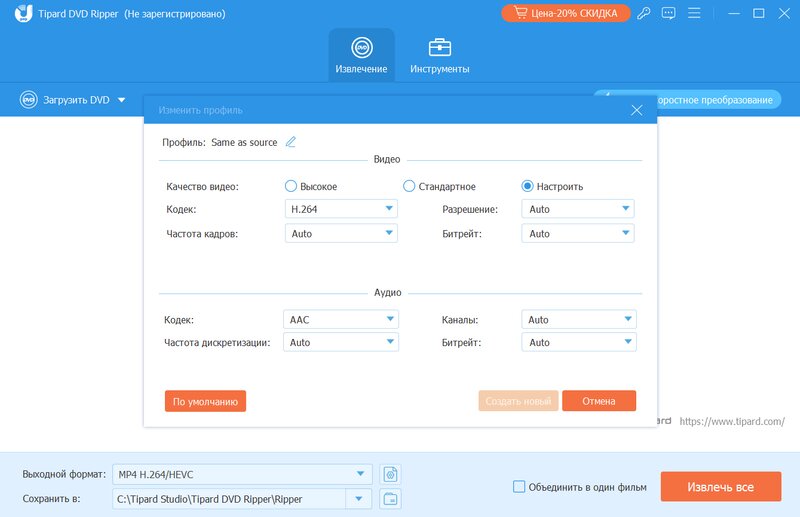Open the feedback chat icon
This screenshot has height=517, width=800.
tap(668, 13)
